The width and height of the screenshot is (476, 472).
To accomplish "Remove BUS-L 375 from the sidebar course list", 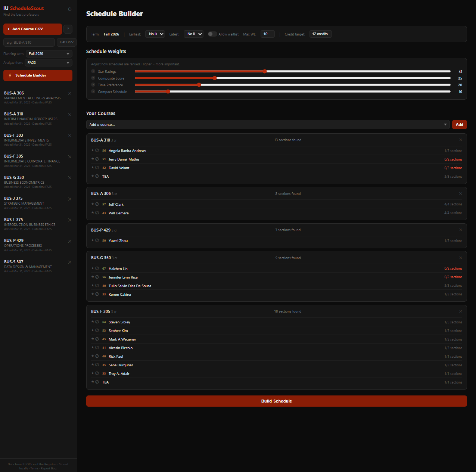I will tap(70, 220).
